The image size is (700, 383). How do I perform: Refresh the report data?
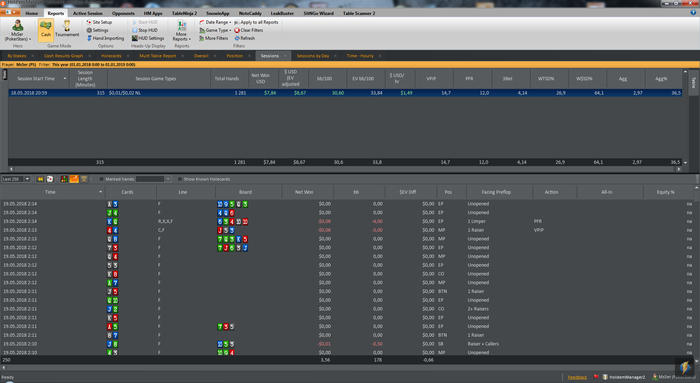[245, 38]
